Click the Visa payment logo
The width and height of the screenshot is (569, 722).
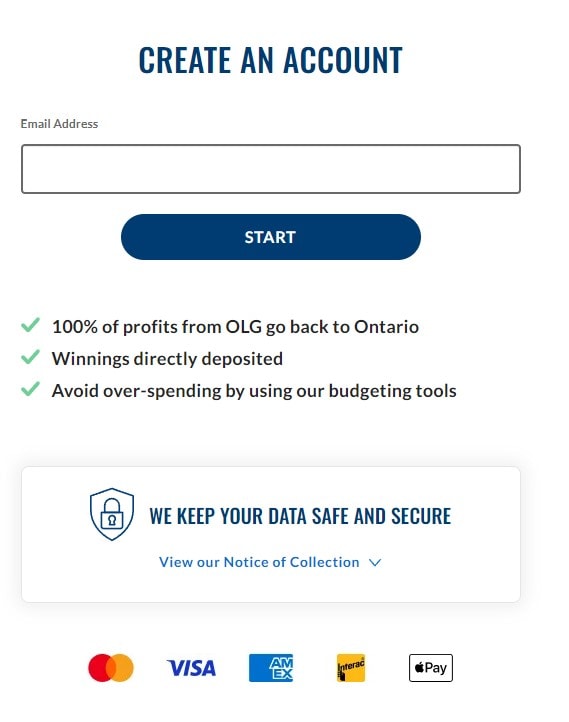pyautogui.click(x=191, y=668)
